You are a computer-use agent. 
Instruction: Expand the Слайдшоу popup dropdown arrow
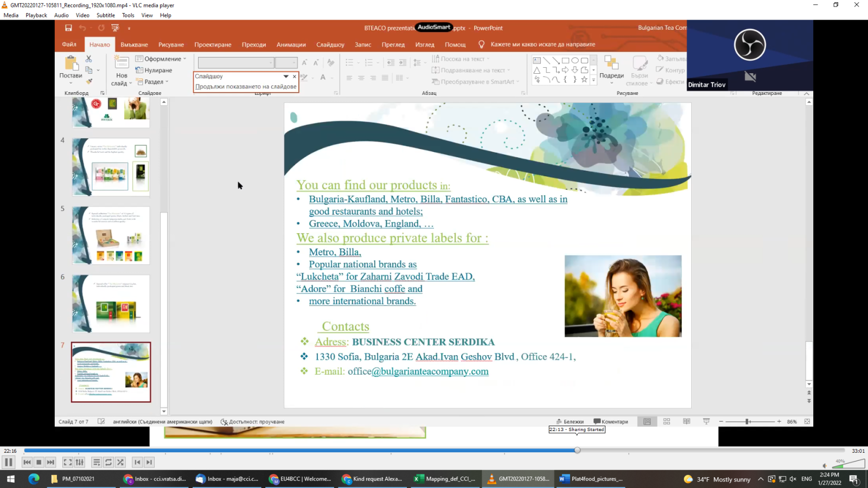pos(286,76)
